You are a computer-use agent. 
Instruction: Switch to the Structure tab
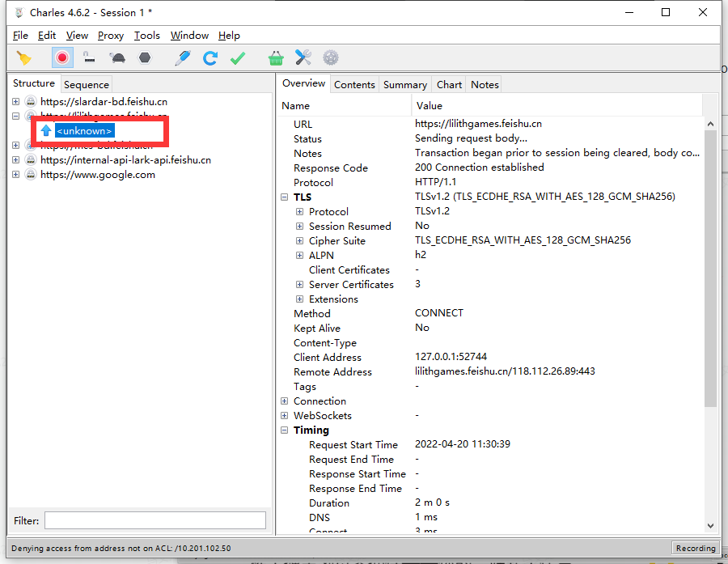pos(34,83)
